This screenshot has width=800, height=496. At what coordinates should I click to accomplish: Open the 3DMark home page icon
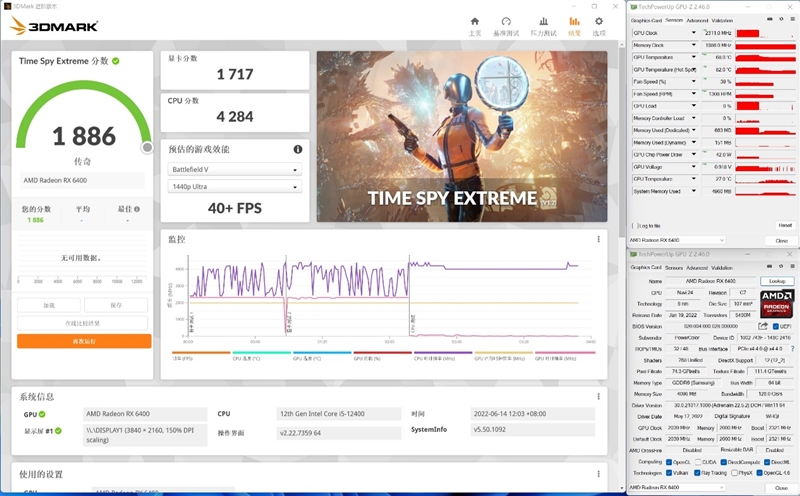(474, 21)
